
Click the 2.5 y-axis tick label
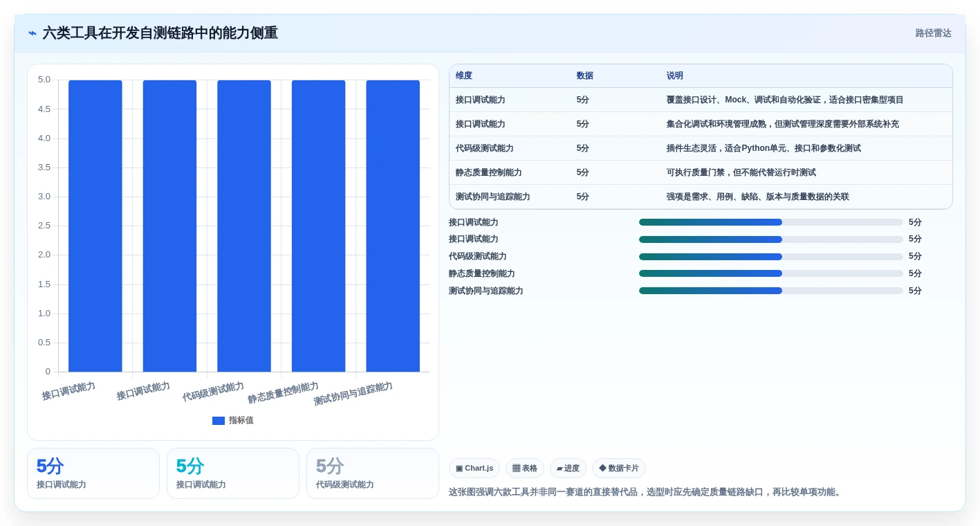click(44, 226)
